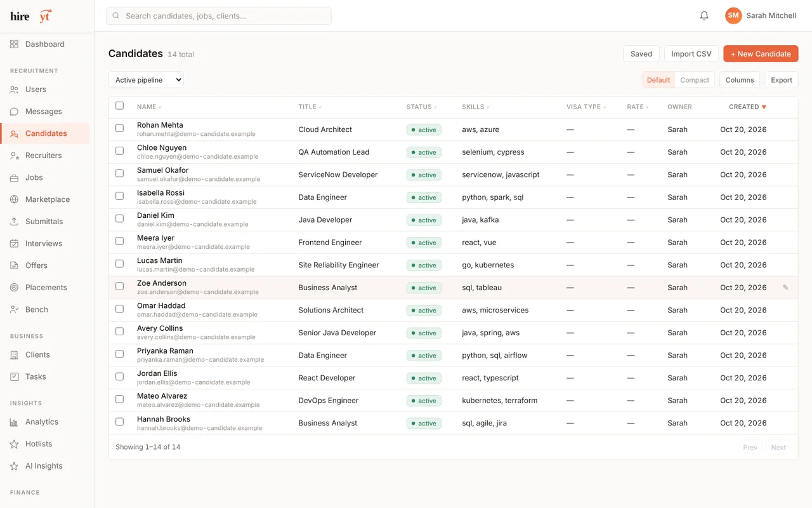Check the Rohan Mehta row checkbox
812x508 pixels.
[119, 128]
